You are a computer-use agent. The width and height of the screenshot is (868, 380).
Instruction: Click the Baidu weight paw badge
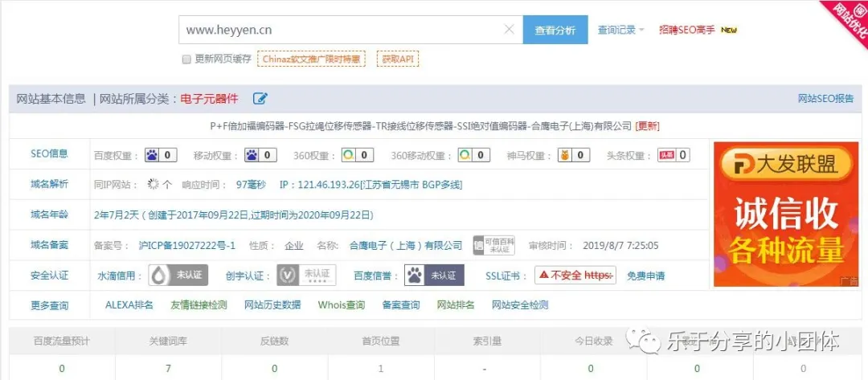pyautogui.click(x=161, y=155)
